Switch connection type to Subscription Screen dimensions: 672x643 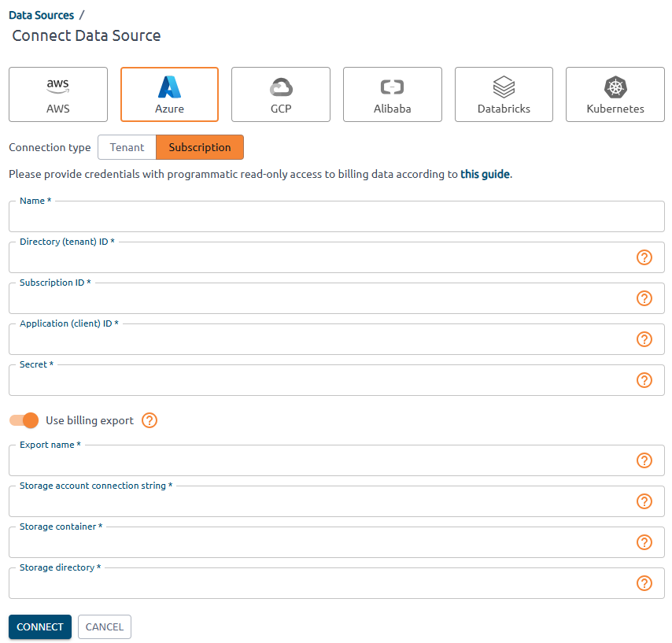pos(200,147)
